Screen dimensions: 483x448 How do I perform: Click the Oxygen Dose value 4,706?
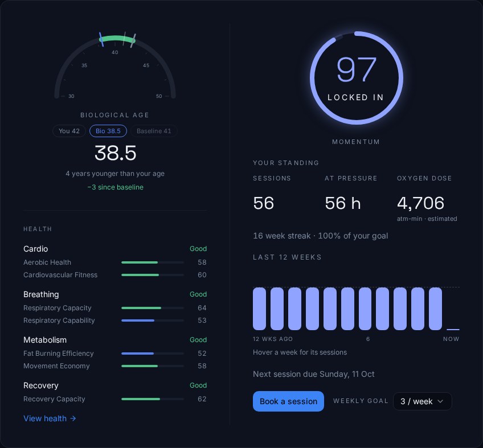[x=420, y=203]
